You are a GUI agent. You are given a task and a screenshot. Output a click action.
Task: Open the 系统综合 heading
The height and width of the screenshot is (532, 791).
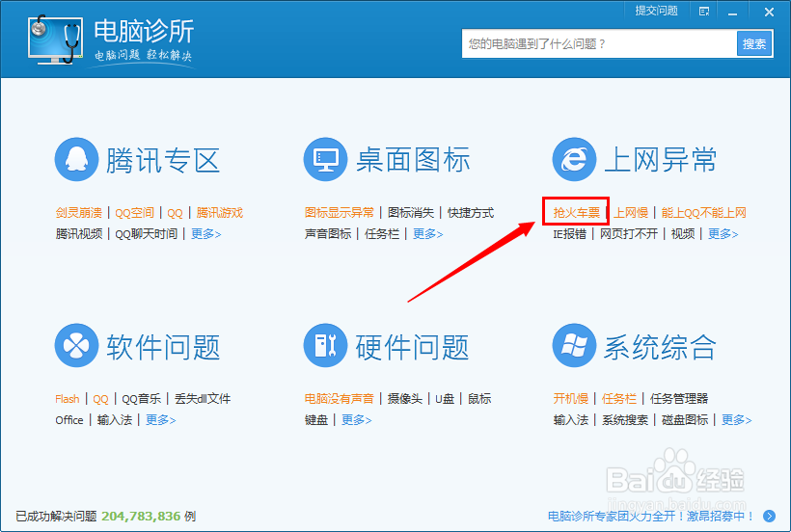pyautogui.click(x=661, y=347)
